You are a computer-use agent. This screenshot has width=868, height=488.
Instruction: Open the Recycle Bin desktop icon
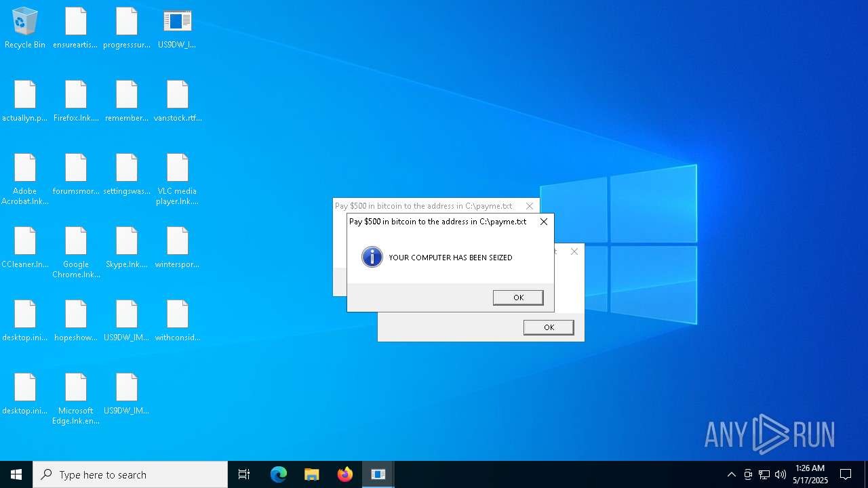[x=25, y=28]
